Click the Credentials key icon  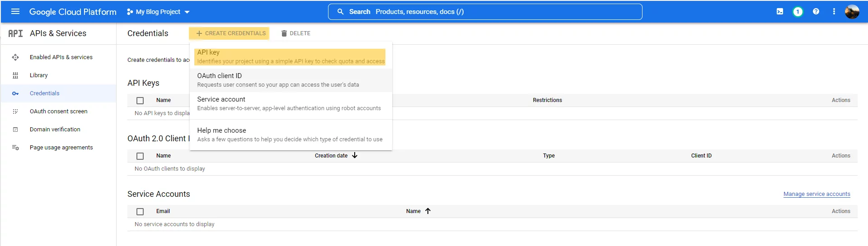point(15,93)
